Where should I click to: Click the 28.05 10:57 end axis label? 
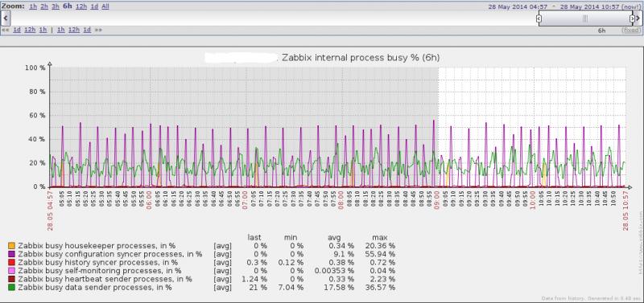click(626, 211)
